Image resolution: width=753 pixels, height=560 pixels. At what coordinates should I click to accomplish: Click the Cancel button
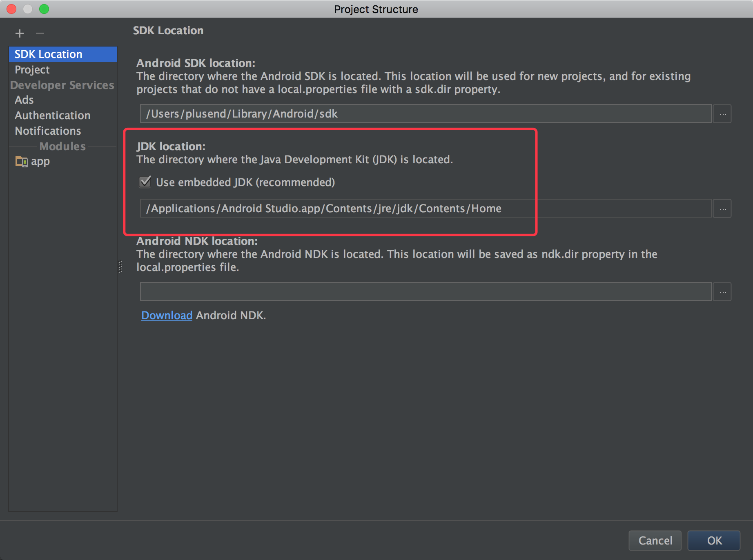click(655, 540)
